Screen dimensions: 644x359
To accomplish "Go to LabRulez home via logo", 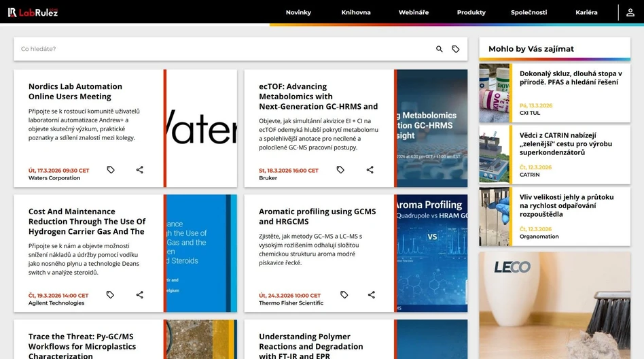I will [33, 12].
